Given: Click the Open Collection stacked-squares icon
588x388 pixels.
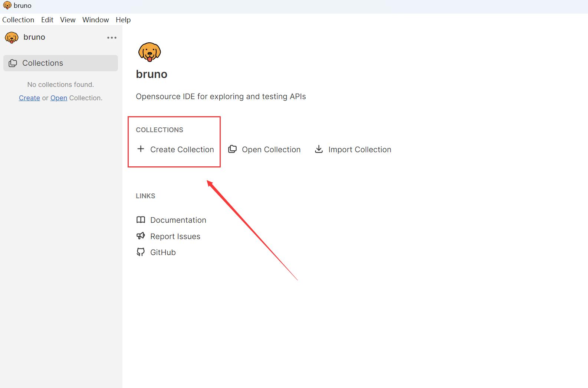Looking at the screenshot, I should click(x=232, y=149).
